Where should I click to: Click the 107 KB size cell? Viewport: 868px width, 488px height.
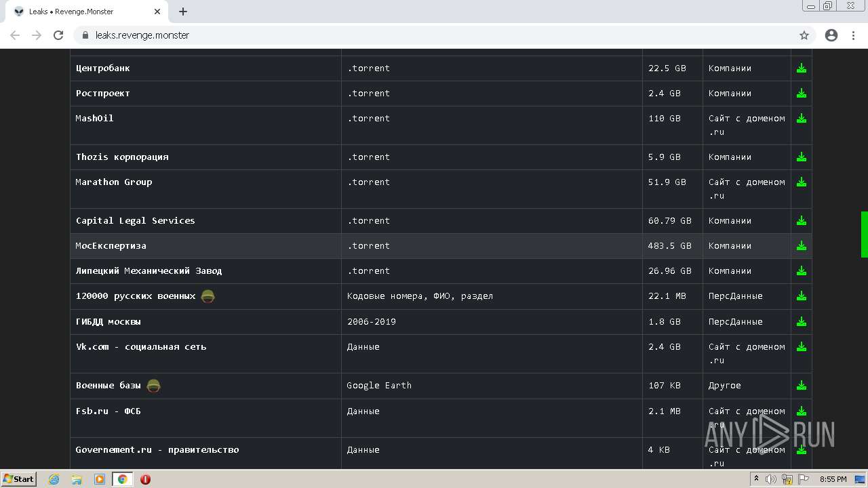[x=673, y=386]
